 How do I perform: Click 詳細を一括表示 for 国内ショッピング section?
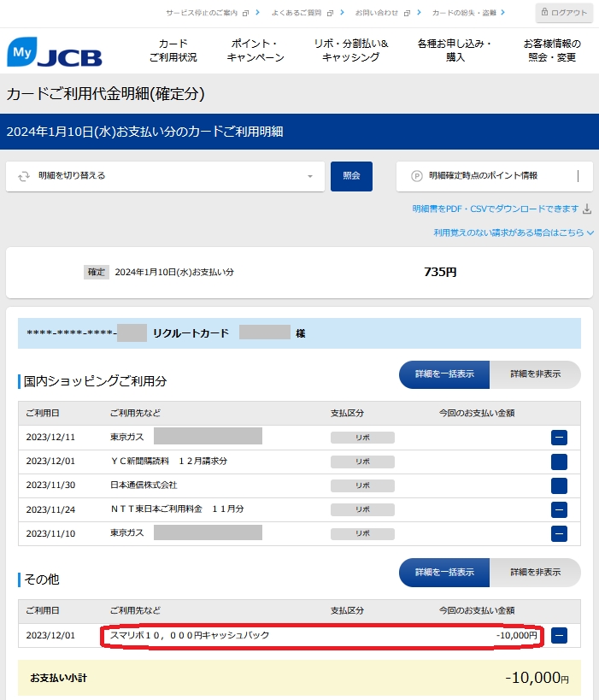tap(444, 374)
